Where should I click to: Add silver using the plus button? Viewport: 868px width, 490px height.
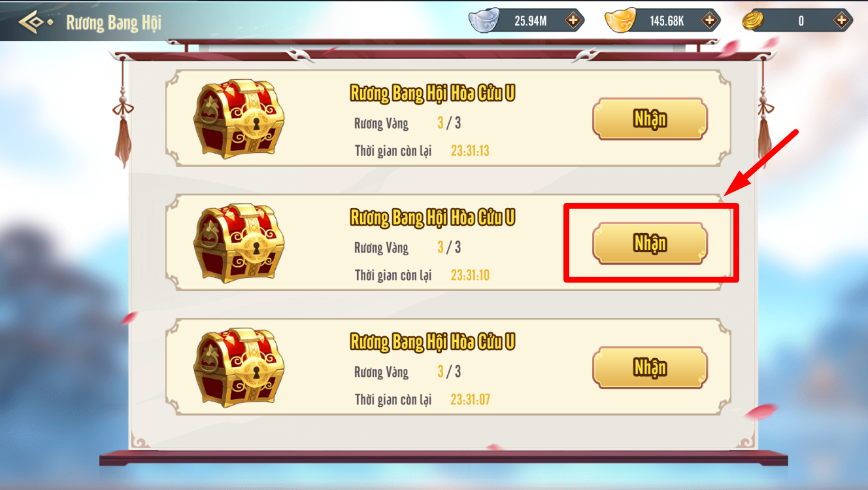tap(573, 21)
